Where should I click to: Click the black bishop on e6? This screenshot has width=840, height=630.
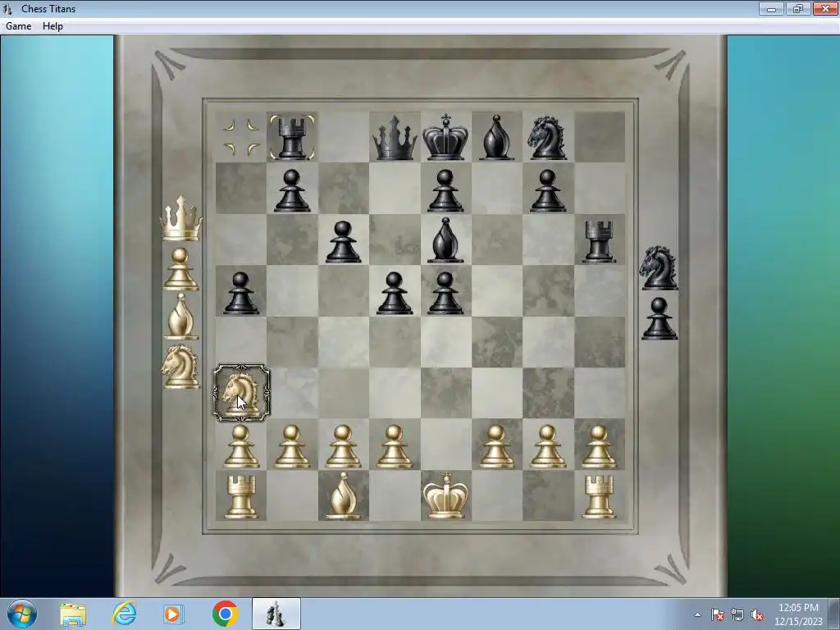click(445, 240)
